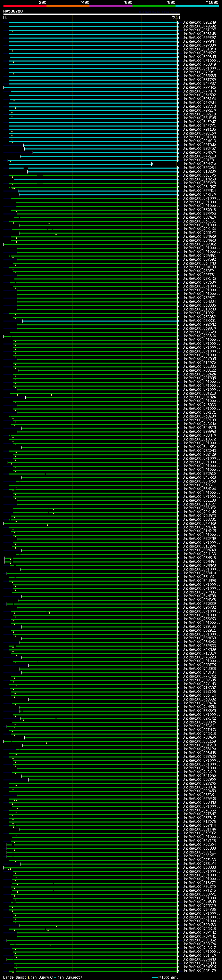Viewport: 222px width, 980px height.
Task: Select the UniRef100_O13672 label
Action: pyautogui.click(x=199, y=439)
